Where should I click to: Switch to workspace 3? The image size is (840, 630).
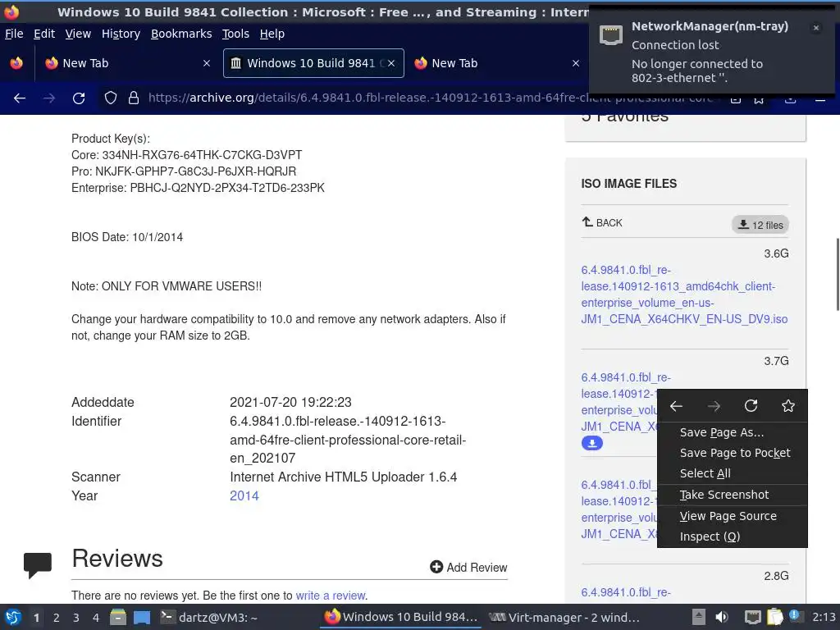coord(76,618)
